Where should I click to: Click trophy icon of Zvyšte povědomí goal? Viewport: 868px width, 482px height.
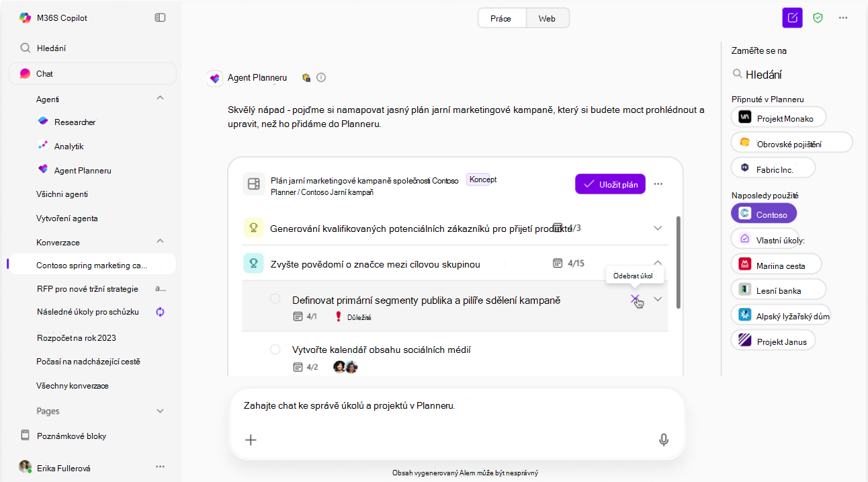coord(253,264)
